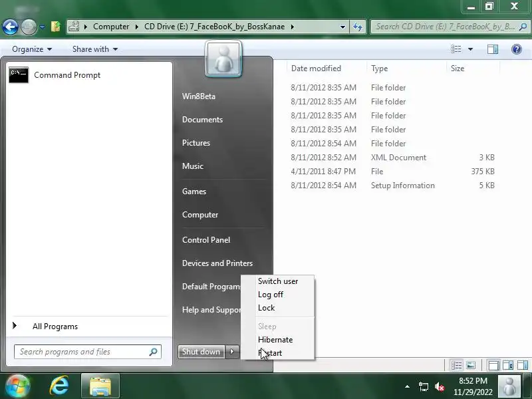Image resolution: width=532 pixels, height=399 pixels.
Task: Open Computer from the Start menu
Action: 200,215
